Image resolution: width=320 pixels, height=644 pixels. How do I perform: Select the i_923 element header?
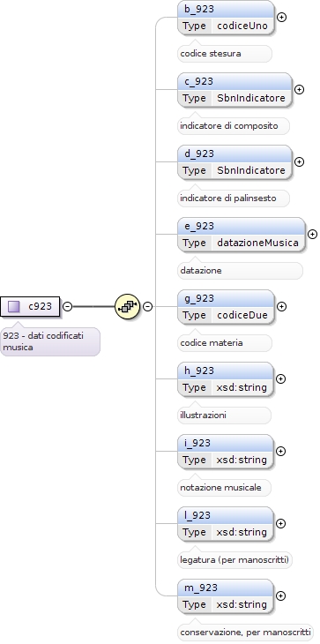point(225,443)
